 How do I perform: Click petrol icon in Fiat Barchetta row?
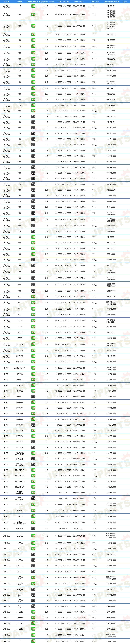(x=33, y=368)
